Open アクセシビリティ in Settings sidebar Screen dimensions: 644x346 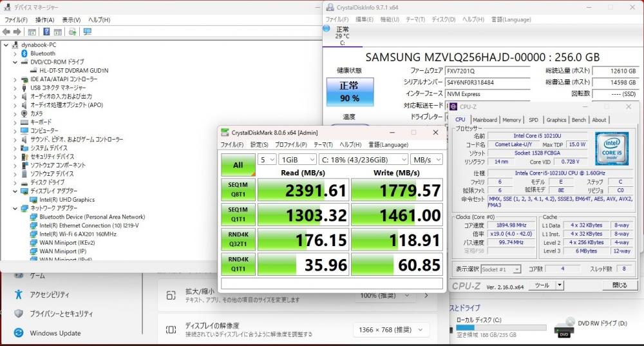click(50, 294)
